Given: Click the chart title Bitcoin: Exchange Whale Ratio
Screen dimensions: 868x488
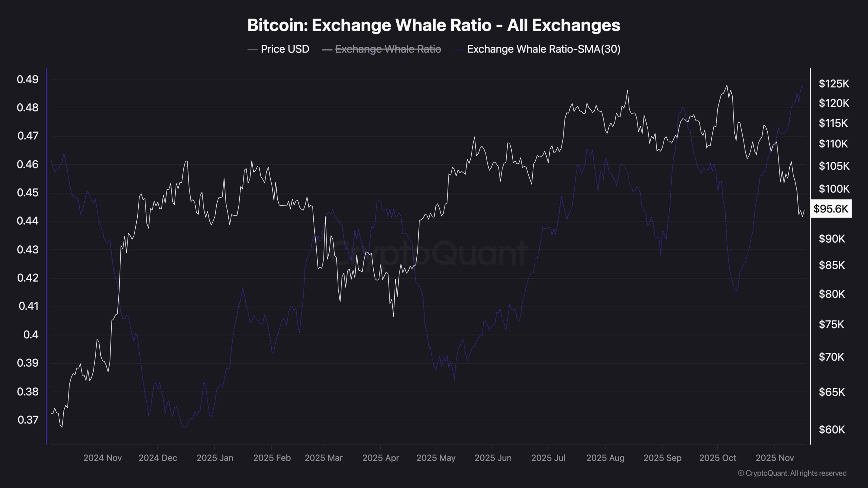Looking at the screenshot, I should point(434,25).
